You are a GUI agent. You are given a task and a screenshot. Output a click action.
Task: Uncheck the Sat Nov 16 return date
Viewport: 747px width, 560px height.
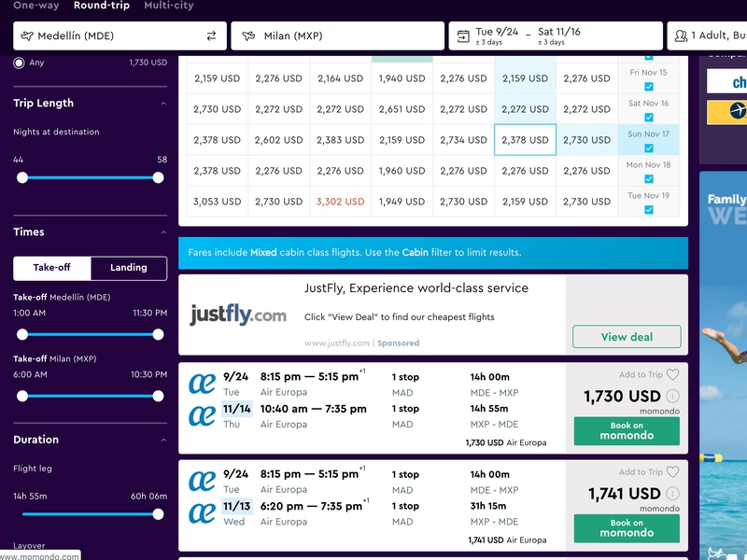tap(648, 118)
